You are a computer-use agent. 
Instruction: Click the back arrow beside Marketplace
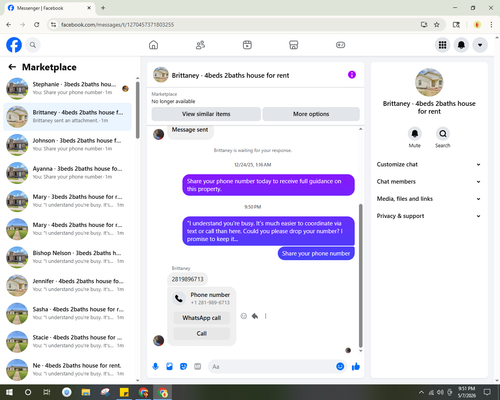12,67
